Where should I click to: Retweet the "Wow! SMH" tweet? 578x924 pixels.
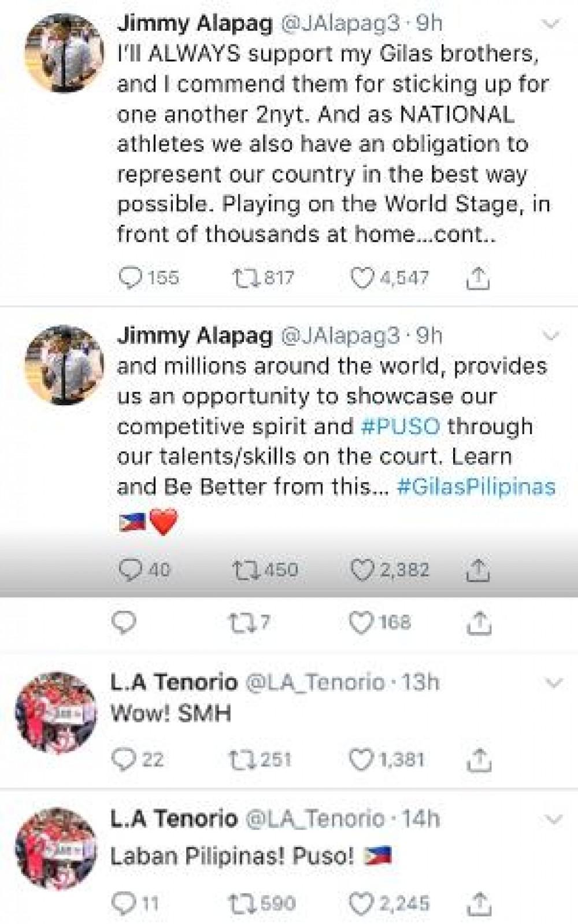tap(239, 760)
